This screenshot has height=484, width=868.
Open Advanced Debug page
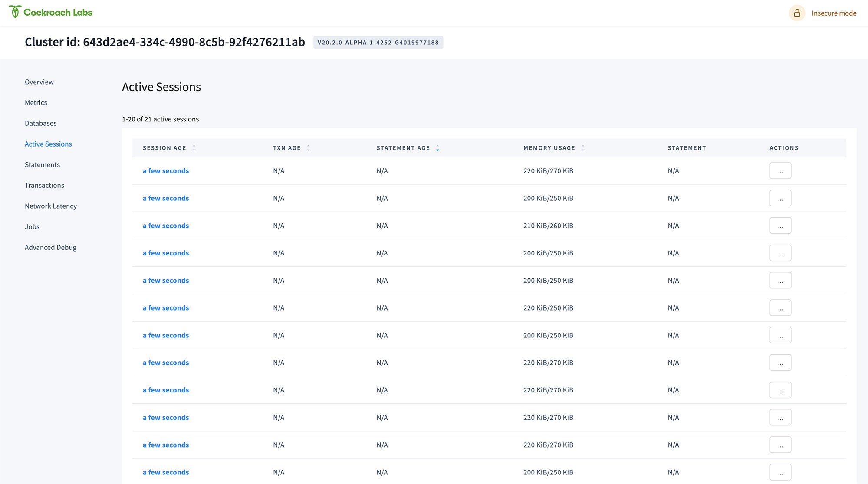pyautogui.click(x=50, y=247)
